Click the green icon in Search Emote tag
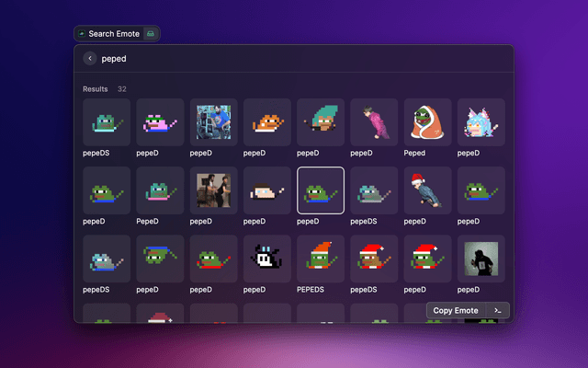Image resolution: width=588 pixels, height=368 pixels. pyautogui.click(x=151, y=34)
